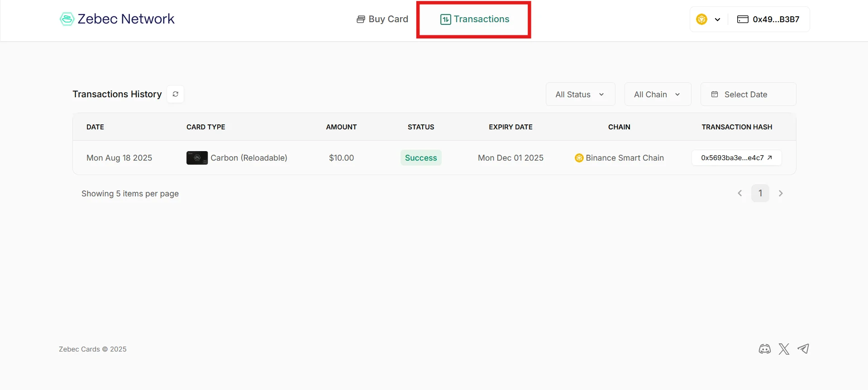Open the network selector chevron in header

click(717, 19)
